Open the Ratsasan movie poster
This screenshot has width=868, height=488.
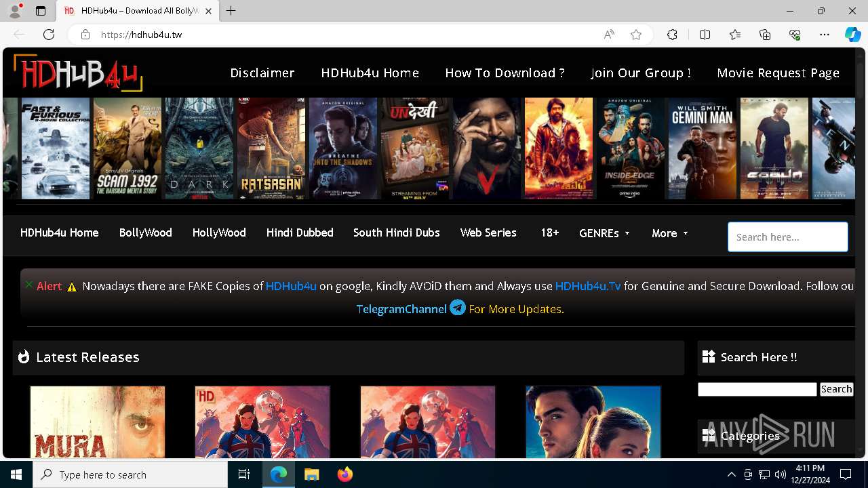(271, 148)
